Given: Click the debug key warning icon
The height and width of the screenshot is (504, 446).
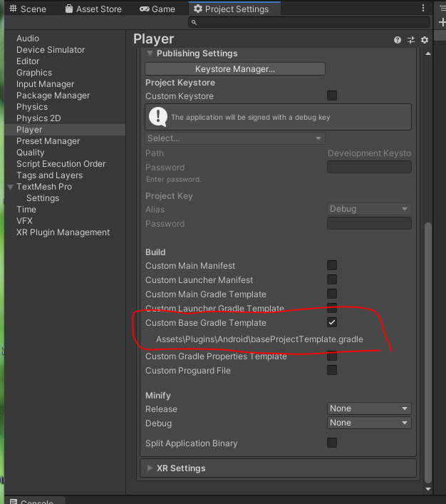Looking at the screenshot, I should tap(157, 117).
